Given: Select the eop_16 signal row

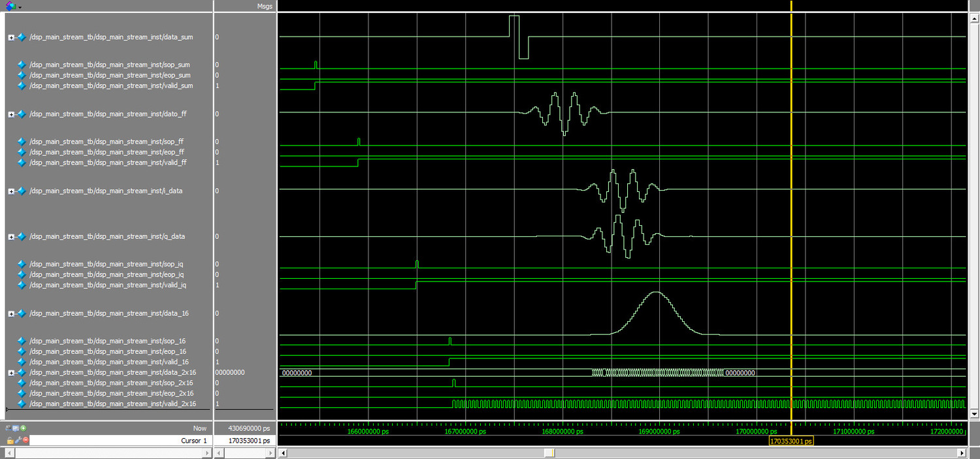Looking at the screenshot, I should tap(108, 351).
